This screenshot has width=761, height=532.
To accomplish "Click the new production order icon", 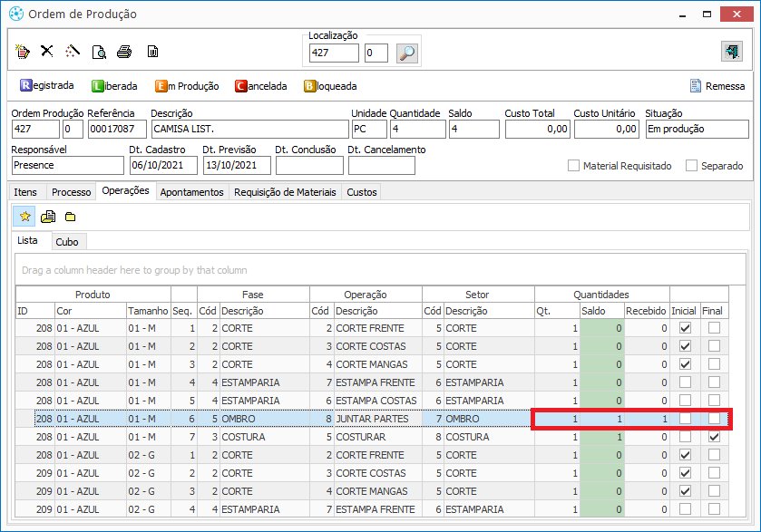I will [23, 52].
